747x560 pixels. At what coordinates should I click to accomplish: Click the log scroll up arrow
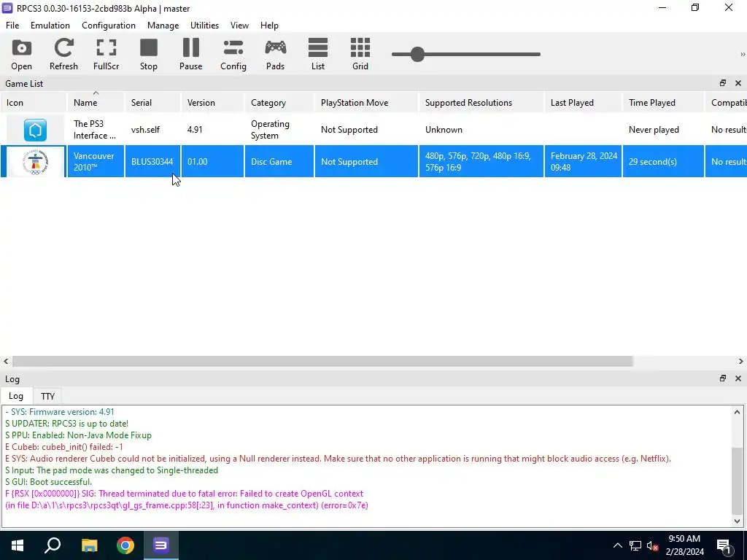click(737, 412)
